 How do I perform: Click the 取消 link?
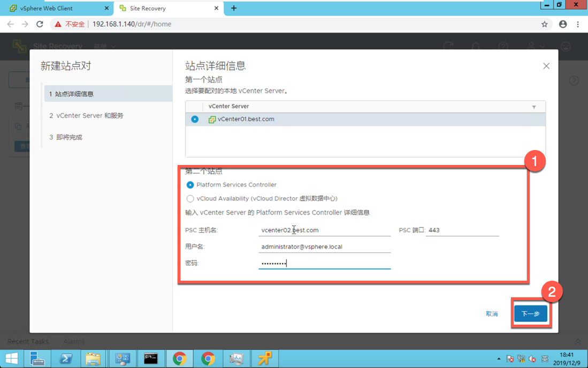[492, 313]
